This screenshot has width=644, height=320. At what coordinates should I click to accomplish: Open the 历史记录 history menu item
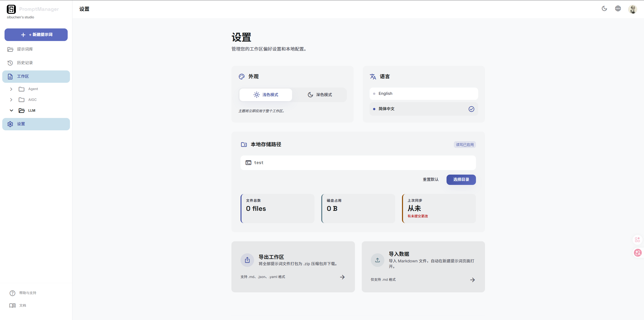coord(25,63)
